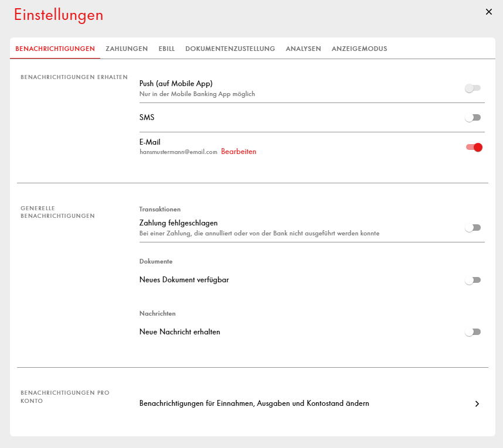Viewport: 503px width, 448px height.
Task: Click the "Neues Dokument verfügbar" text label
Action: pyautogui.click(x=184, y=280)
